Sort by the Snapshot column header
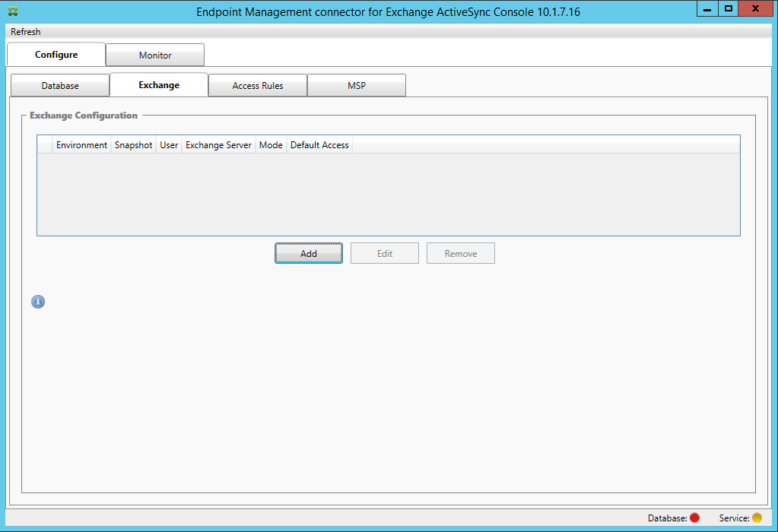Screen dimensions: 778x532 [x=134, y=144]
